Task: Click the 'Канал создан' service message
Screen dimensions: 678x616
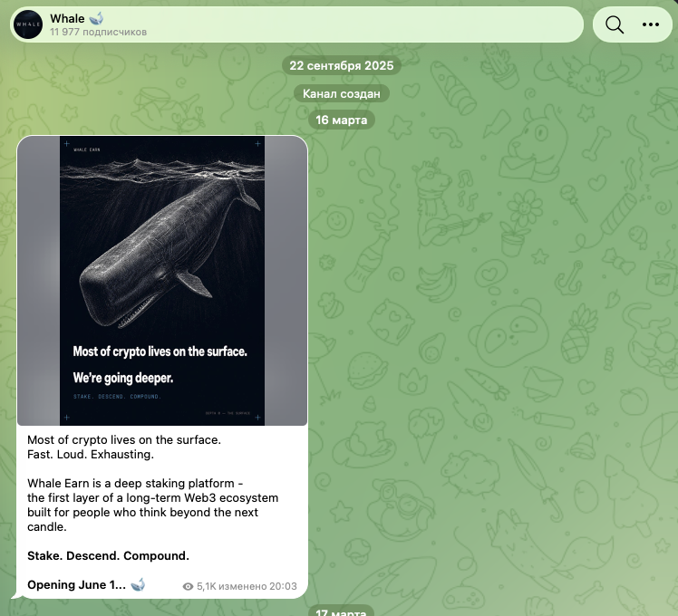Action: pyautogui.click(x=341, y=93)
